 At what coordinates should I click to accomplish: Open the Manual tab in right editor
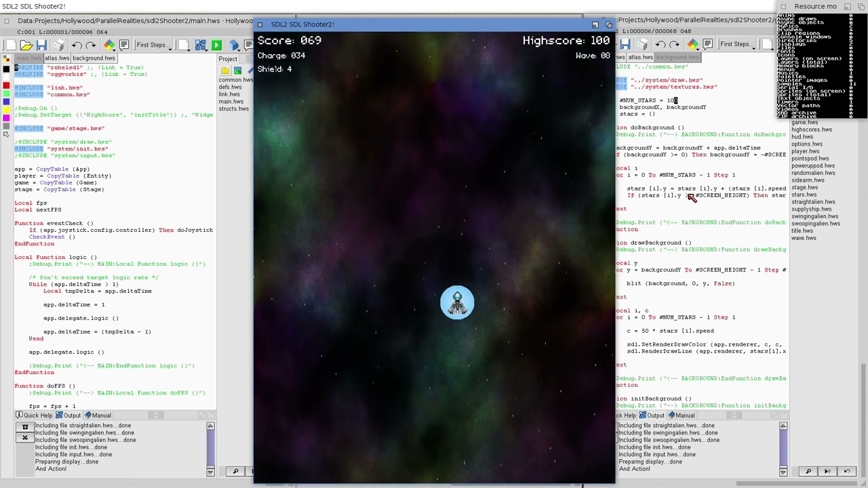[682, 415]
